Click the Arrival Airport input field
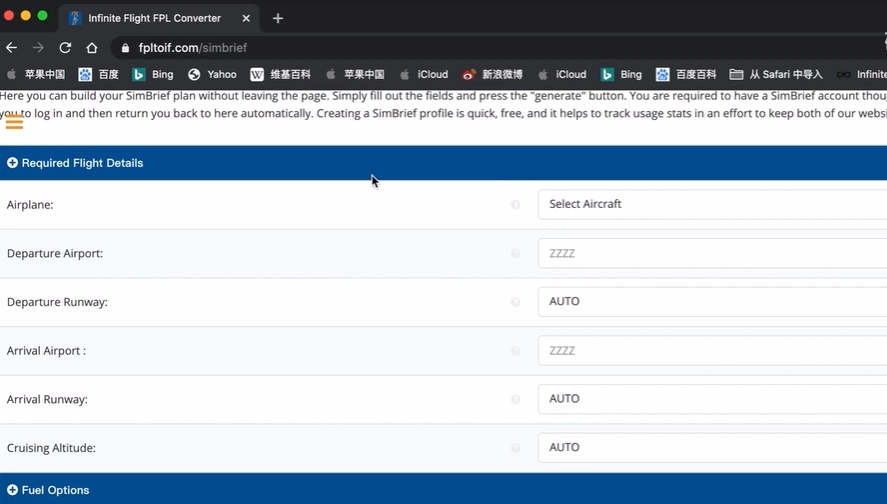Screen dimensions: 887x504 pyautogui.click(x=711, y=350)
